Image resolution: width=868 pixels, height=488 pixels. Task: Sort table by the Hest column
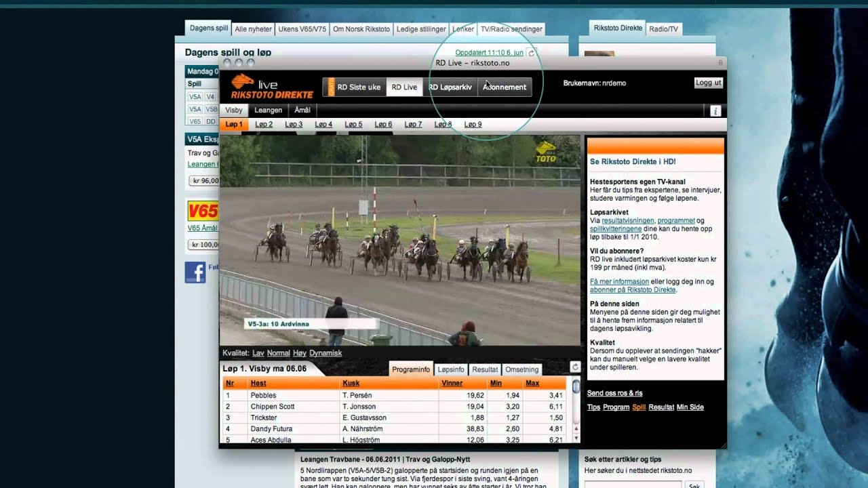pyautogui.click(x=258, y=384)
